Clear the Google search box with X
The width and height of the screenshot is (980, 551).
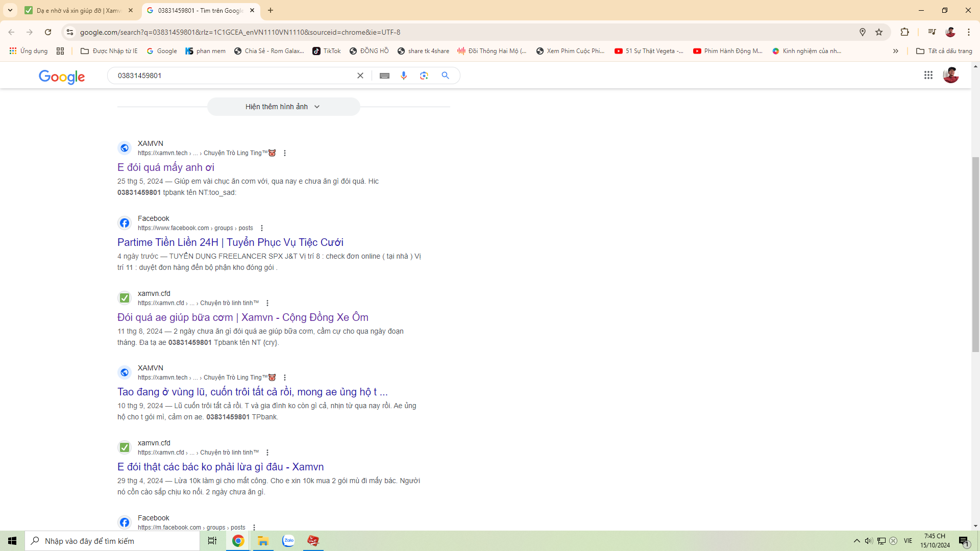[360, 76]
